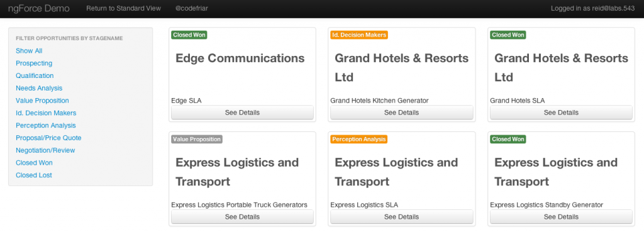
Task: See Details for Portable Truck Generators
Action: [x=242, y=217]
